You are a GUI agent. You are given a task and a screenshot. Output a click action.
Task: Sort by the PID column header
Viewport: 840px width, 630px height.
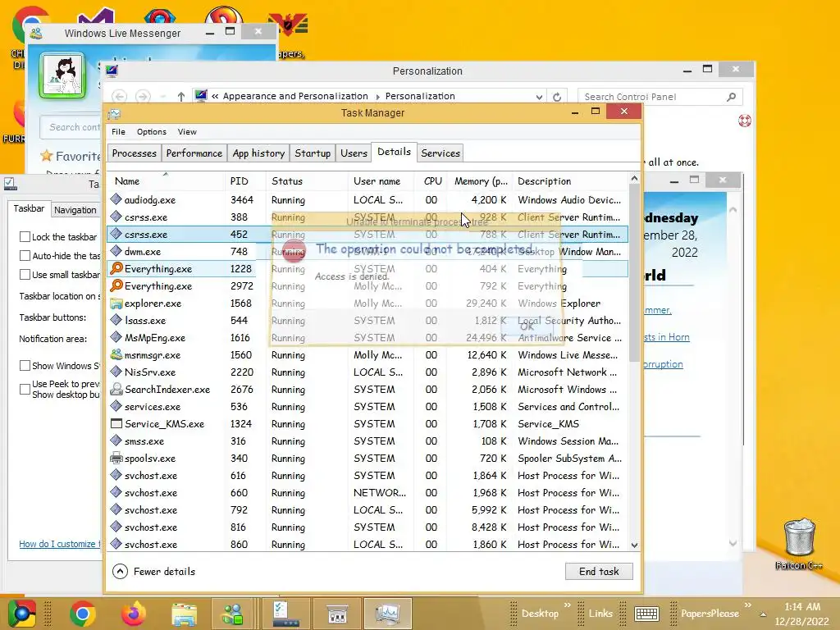coord(244,181)
